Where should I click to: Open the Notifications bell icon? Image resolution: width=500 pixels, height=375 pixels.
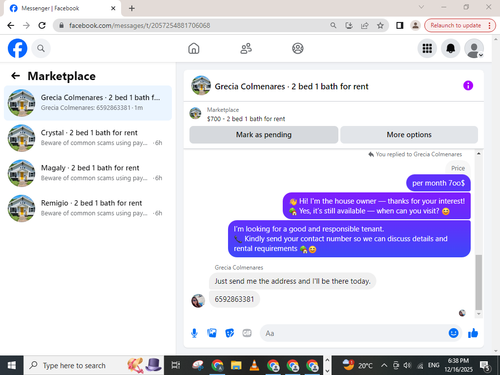coord(451,49)
